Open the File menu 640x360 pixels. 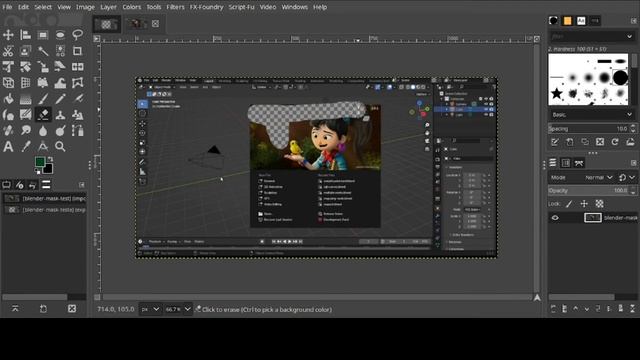coord(7,7)
